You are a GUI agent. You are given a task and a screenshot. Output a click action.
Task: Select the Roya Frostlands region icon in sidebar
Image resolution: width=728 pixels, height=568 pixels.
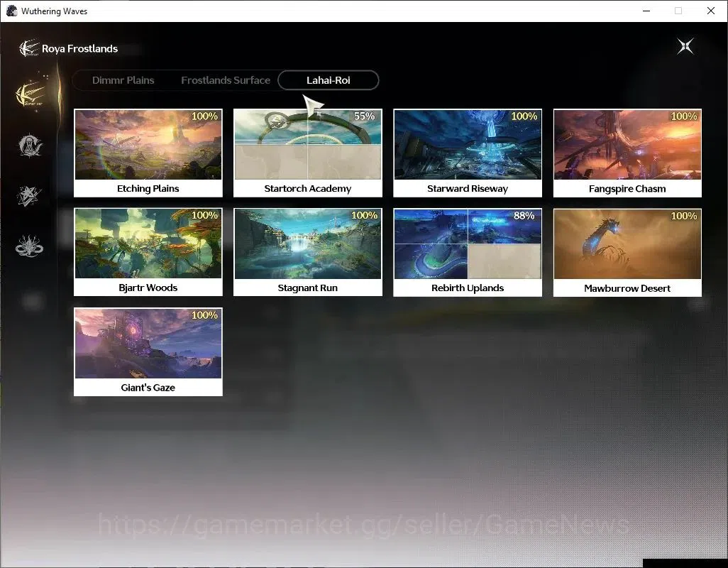(x=31, y=94)
